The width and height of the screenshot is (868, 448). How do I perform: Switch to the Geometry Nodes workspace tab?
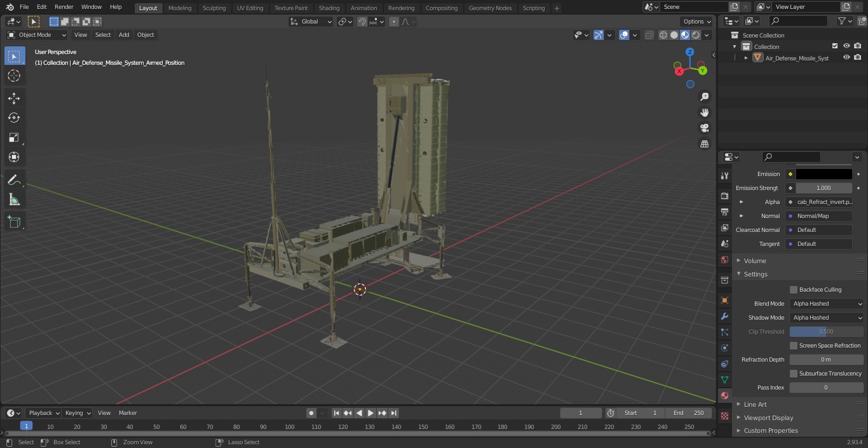[x=490, y=8]
